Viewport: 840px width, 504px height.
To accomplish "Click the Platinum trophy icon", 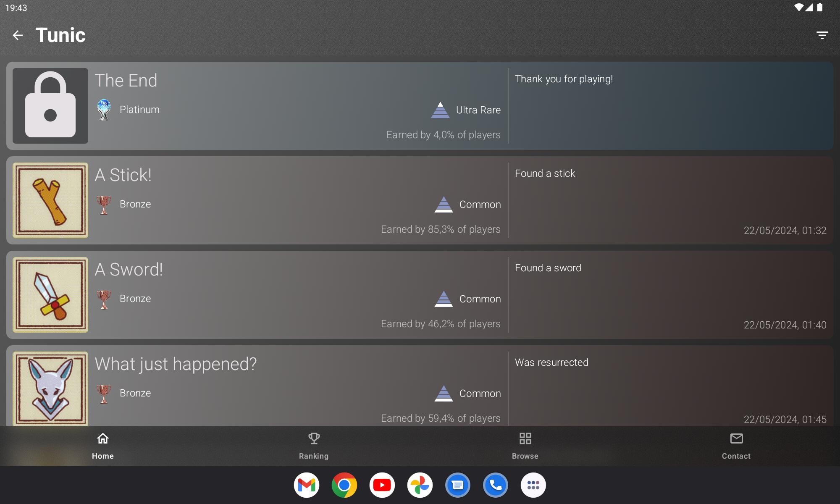I will (104, 110).
